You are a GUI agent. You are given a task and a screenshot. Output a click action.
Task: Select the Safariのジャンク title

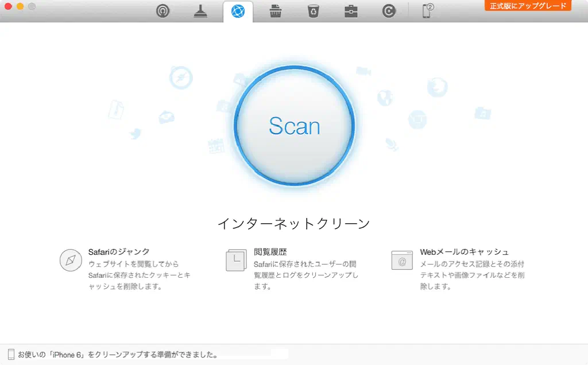(x=119, y=251)
